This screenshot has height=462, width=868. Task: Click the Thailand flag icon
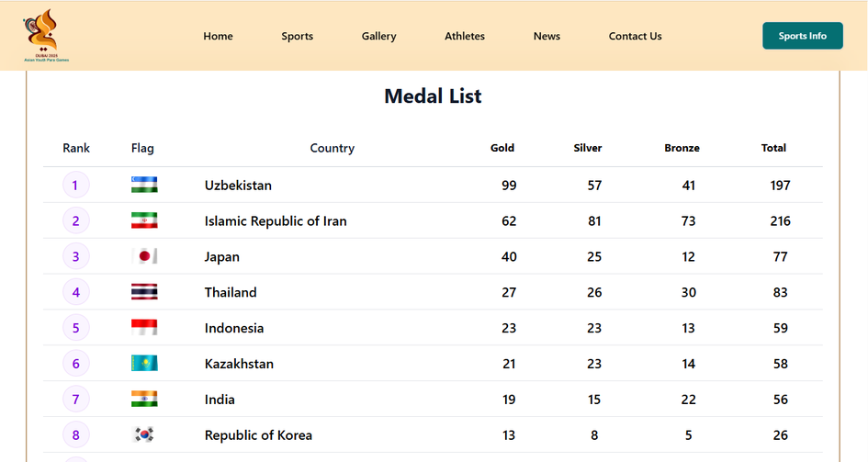click(144, 292)
